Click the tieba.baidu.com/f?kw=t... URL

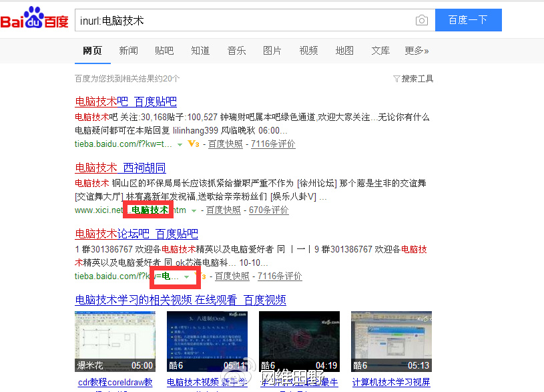[x=123, y=144]
